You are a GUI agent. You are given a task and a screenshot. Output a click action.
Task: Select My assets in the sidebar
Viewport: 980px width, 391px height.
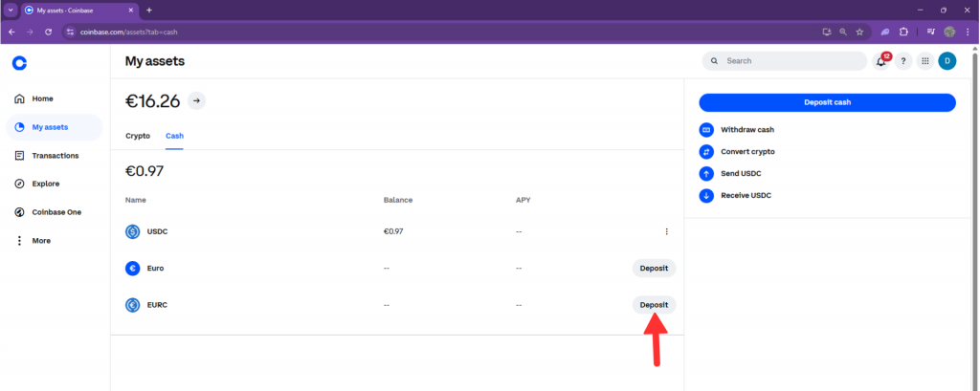pyautogui.click(x=55, y=127)
